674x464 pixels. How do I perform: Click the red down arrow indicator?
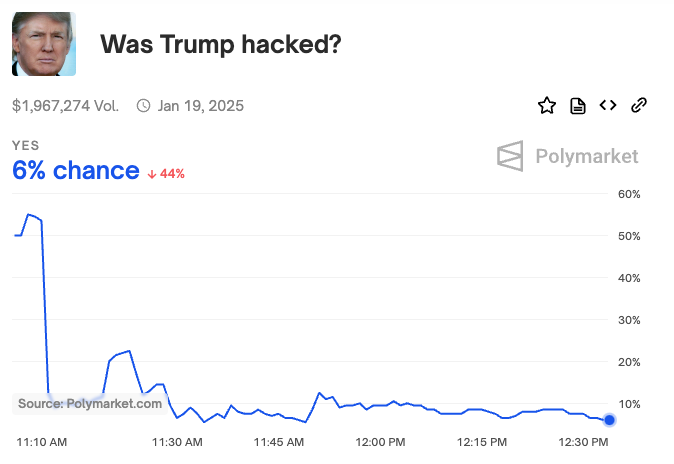pyautogui.click(x=151, y=174)
